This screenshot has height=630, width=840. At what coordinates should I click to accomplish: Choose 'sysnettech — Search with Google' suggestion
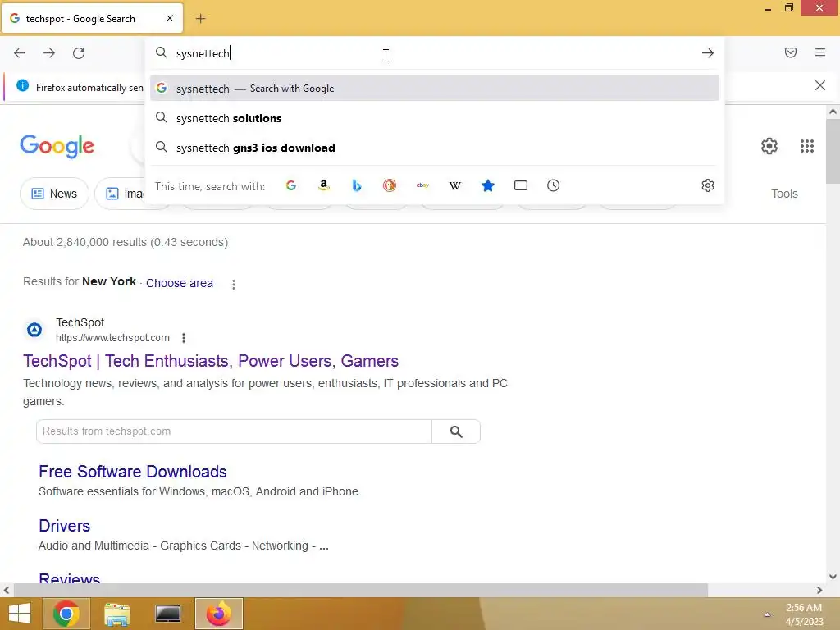435,89
